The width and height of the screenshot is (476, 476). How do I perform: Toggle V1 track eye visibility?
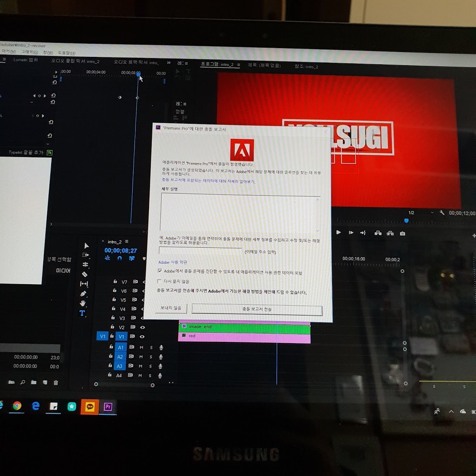pyautogui.click(x=142, y=337)
